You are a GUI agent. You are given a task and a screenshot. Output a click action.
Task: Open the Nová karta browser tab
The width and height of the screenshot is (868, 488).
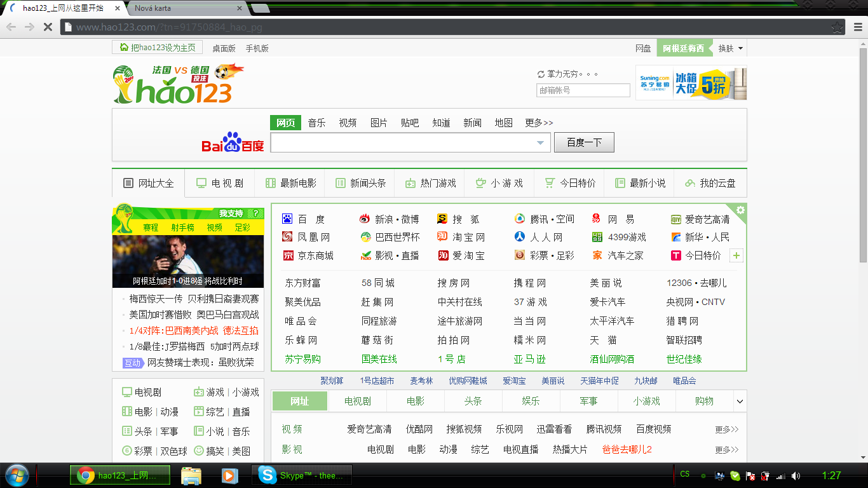tap(188, 8)
